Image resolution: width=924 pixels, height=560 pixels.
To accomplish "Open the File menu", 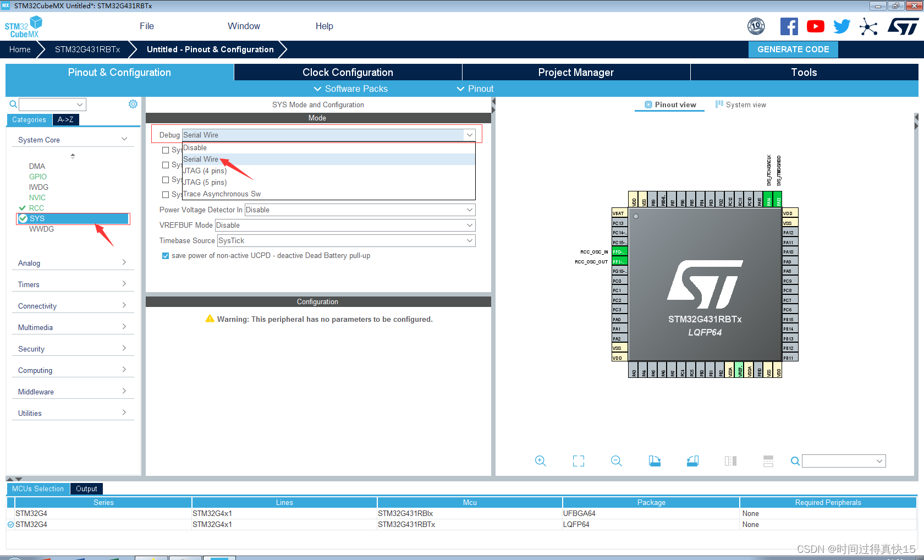I will click(x=147, y=26).
